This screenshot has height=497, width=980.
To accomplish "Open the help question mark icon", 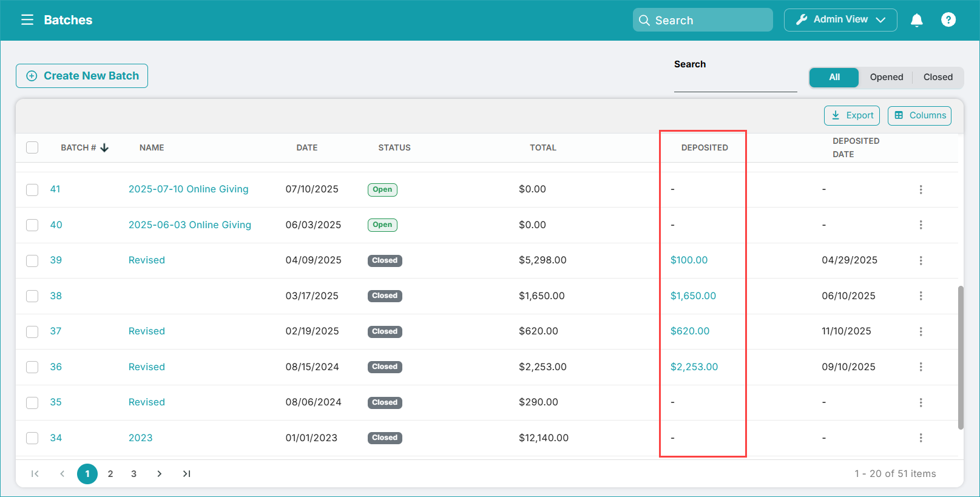I will coord(948,20).
